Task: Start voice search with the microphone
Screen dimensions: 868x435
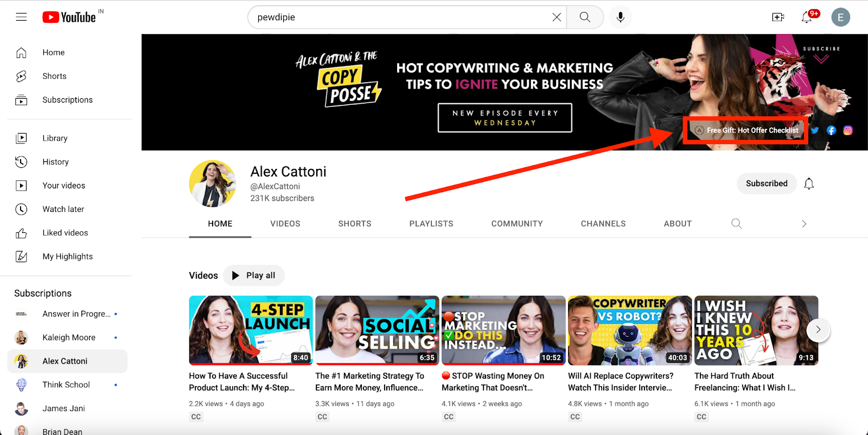Action: 620,17
